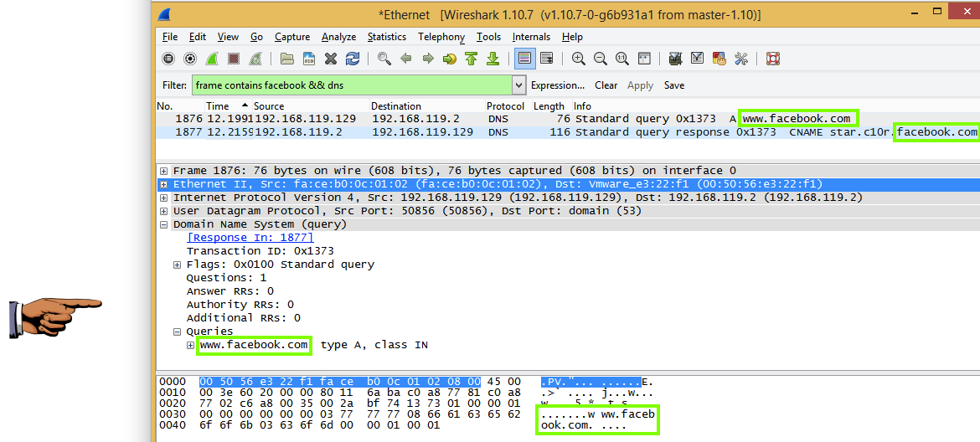Toggle auto scroll in live capture
Image resolution: width=980 pixels, height=442 pixels.
tap(546, 59)
